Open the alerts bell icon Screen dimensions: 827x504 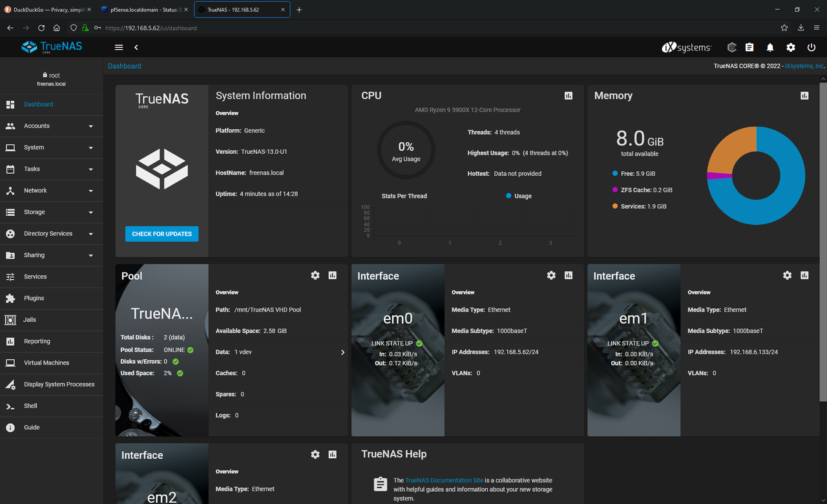click(770, 47)
